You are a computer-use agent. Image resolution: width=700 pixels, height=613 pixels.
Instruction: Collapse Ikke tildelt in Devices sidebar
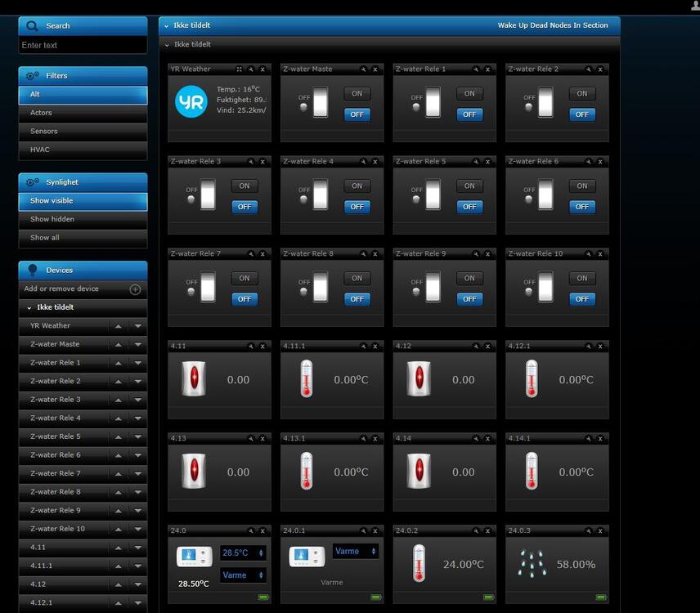29,308
